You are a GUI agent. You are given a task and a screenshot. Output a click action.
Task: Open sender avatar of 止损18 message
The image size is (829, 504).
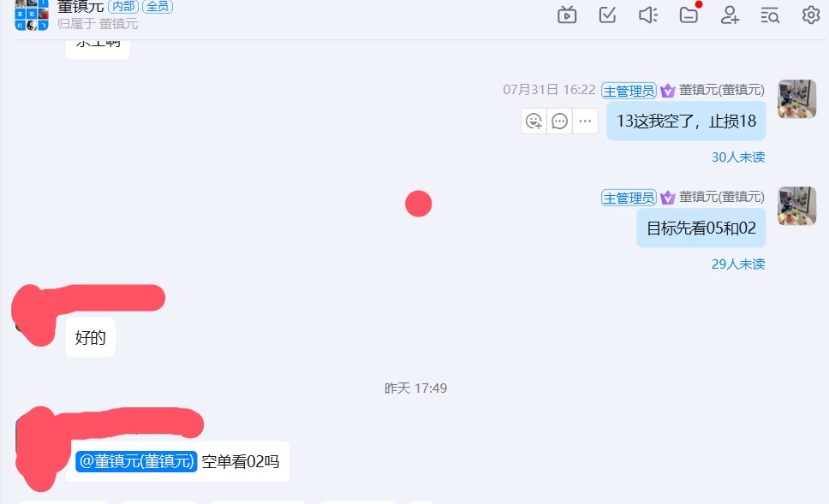click(796, 98)
